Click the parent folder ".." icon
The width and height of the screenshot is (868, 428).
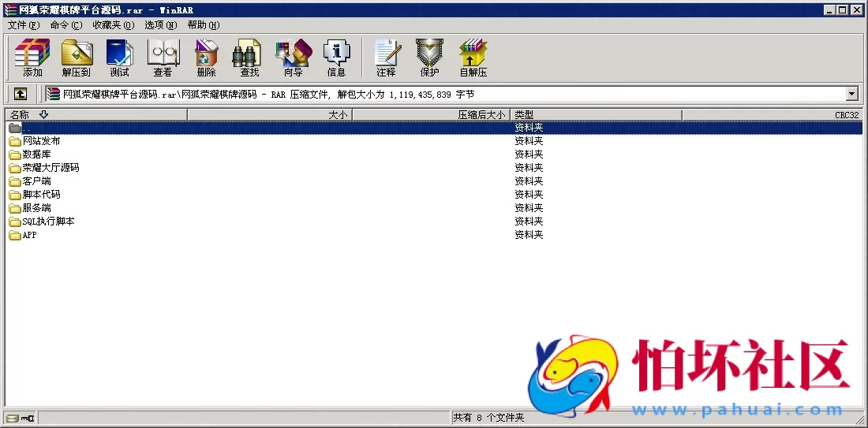tap(15, 128)
